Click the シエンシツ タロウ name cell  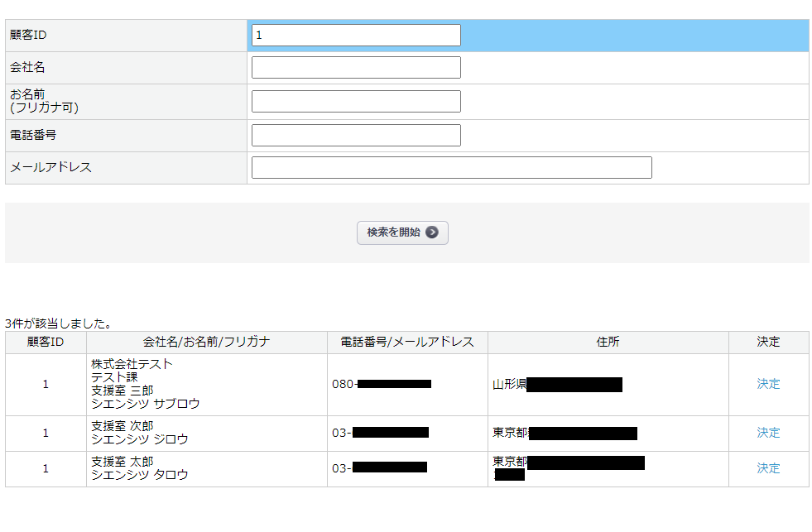[140, 475]
